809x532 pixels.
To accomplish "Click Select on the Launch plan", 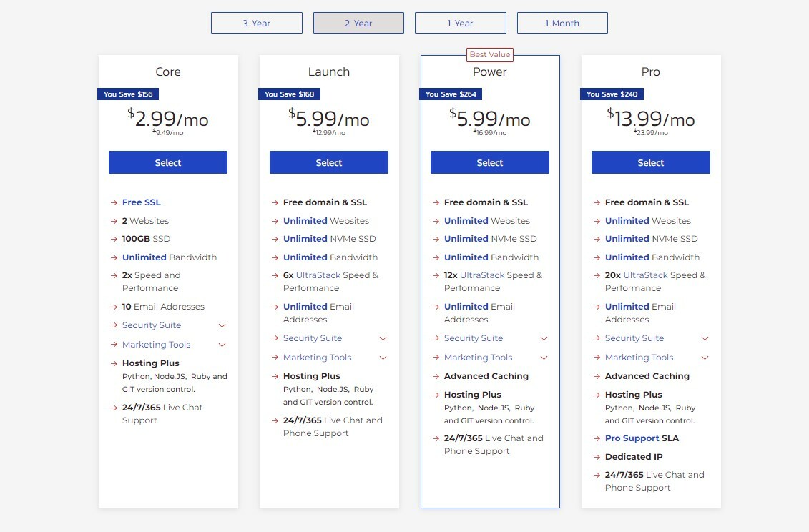I will pyautogui.click(x=328, y=162).
